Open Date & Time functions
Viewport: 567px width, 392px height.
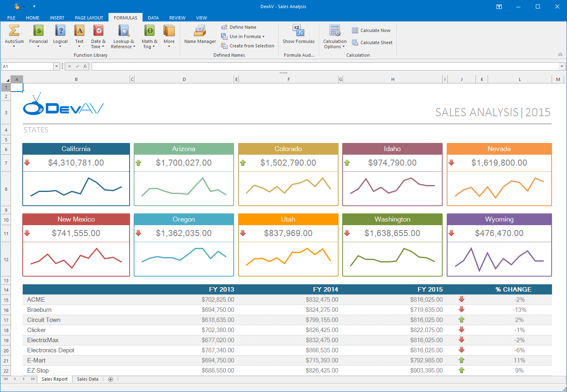pyautogui.click(x=98, y=31)
